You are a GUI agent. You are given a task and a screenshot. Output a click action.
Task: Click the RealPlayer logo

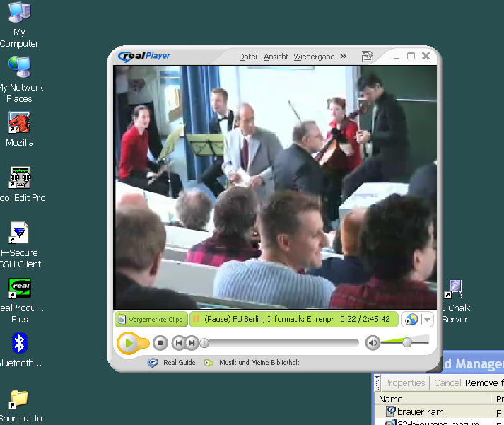click(145, 56)
